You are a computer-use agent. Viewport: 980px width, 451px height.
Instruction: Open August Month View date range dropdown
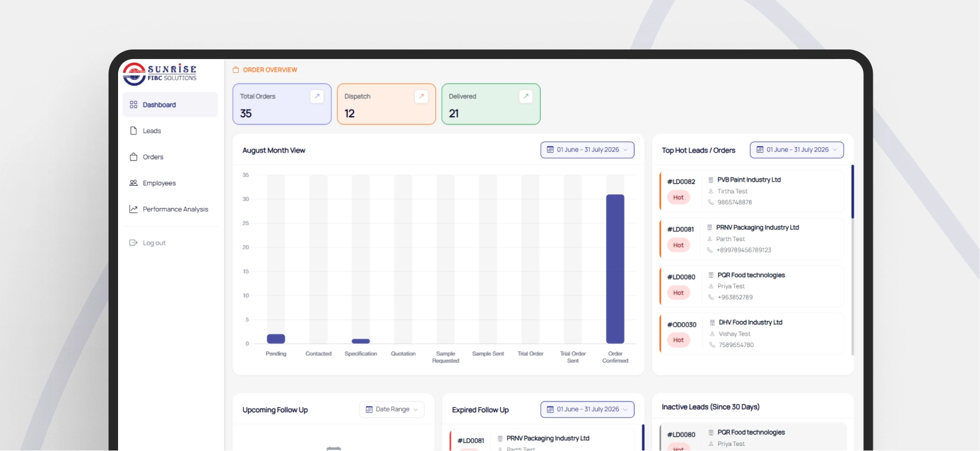[x=587, y=150]
